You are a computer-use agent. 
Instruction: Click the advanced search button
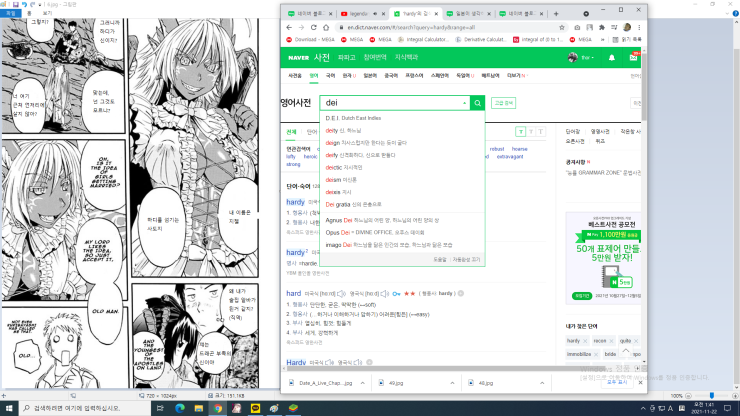(x=504, y=103)
